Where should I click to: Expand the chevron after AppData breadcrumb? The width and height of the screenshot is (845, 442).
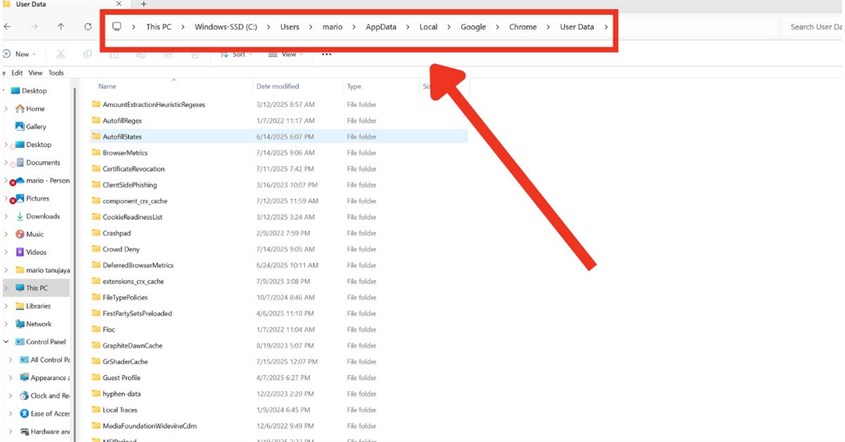click(x=408, y=26)
